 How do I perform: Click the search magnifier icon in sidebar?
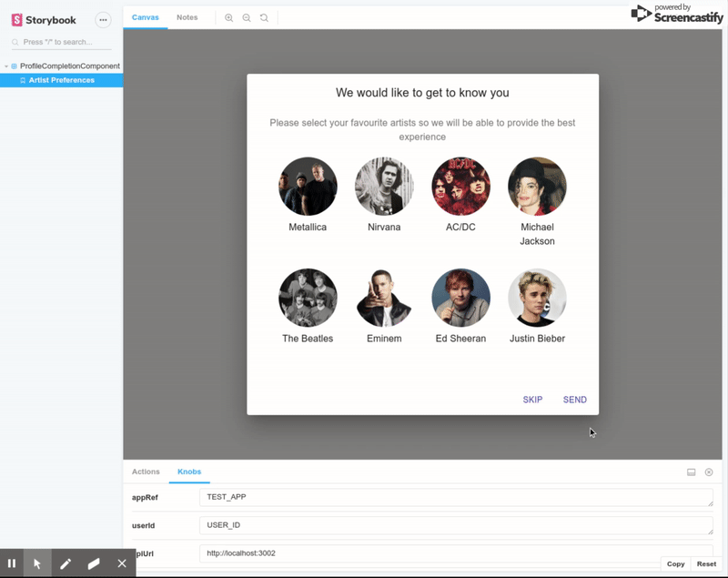coord(15,42)
